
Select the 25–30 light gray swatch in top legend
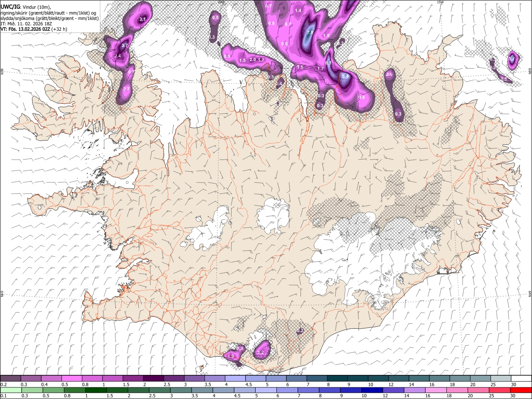500,379
